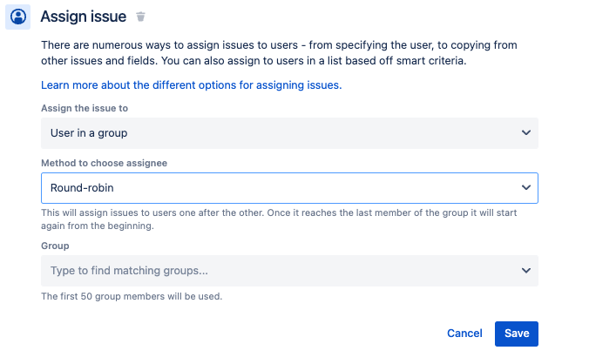The height and width of the screenshot is (364, 589).
Task: Open the link about assigning issue options
Action: click(191, 85)
